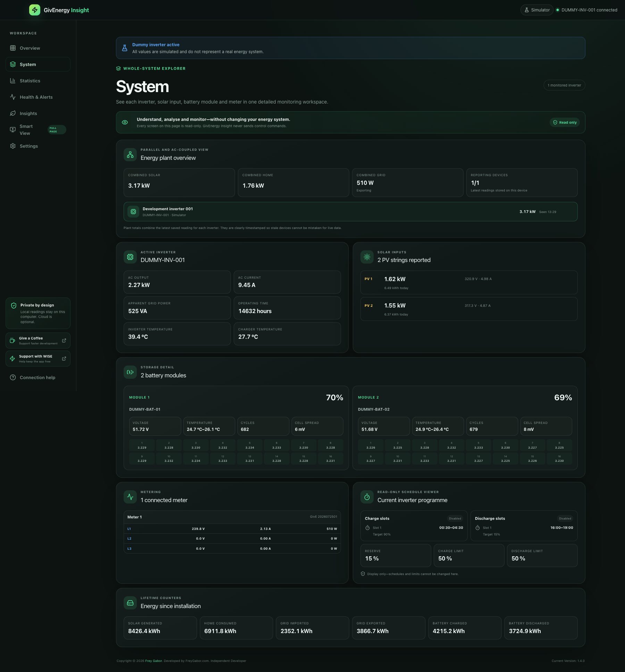Click the Module 1 70% charge value

334,398
